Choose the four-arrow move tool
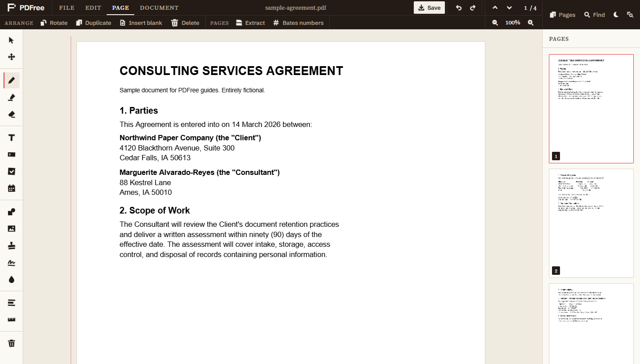Viewport: 640px width, 364px height. (x=12, y=57)
